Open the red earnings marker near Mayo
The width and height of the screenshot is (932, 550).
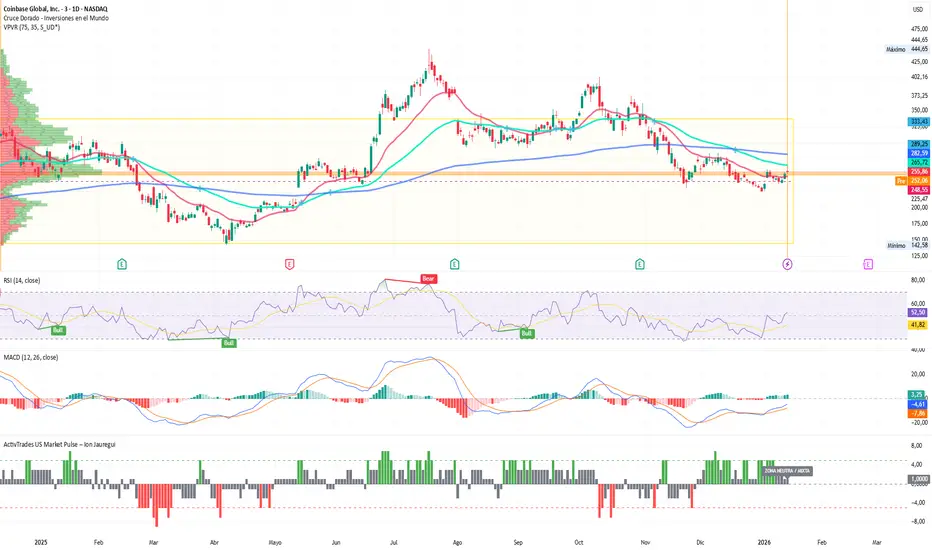click(289, 264)
